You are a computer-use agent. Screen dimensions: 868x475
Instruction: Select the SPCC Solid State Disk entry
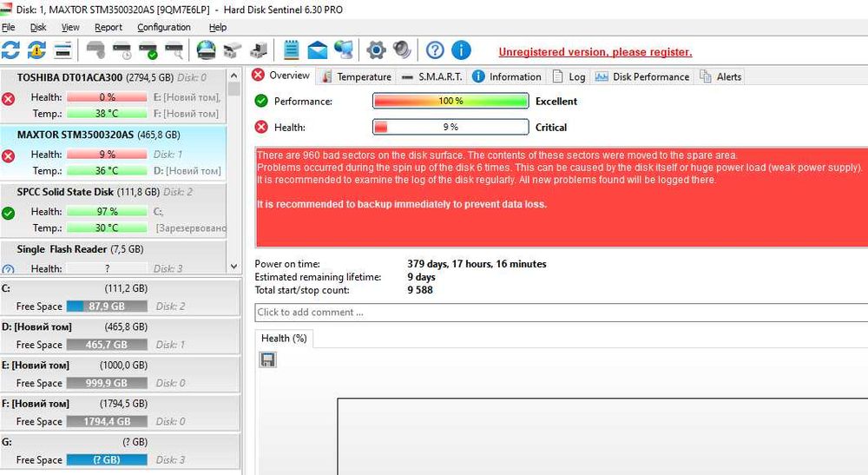(x=114, y=210)
